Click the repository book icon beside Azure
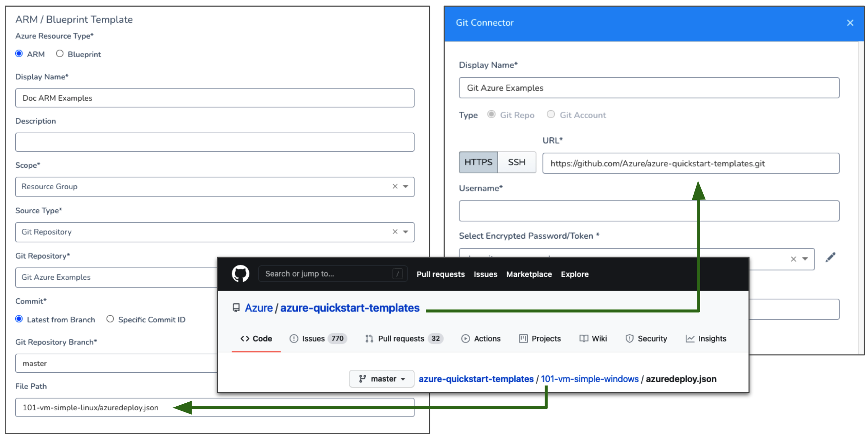Screen dimensions: 868x440 pyautogui.click(x=236, y=308)
